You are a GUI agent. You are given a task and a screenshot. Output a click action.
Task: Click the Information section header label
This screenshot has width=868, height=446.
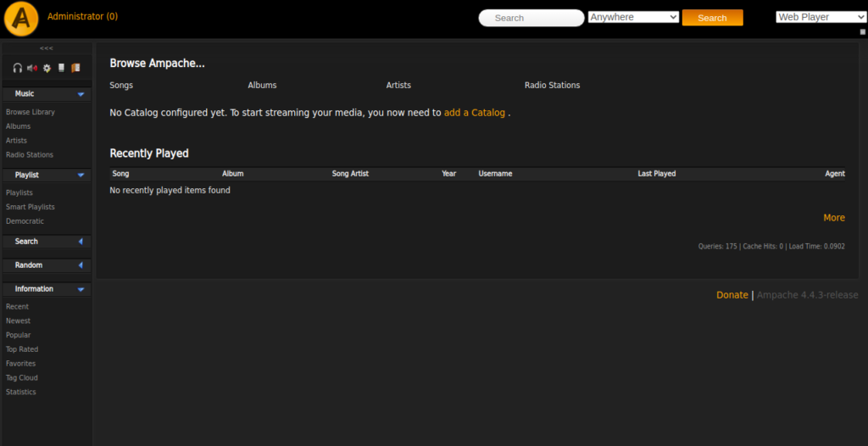[x=34, y=288]
